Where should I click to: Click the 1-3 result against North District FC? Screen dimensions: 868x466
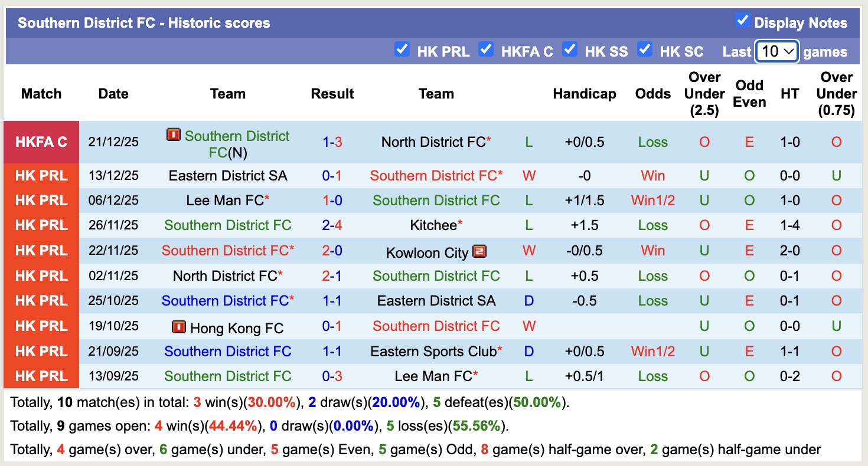coord(332,142)
